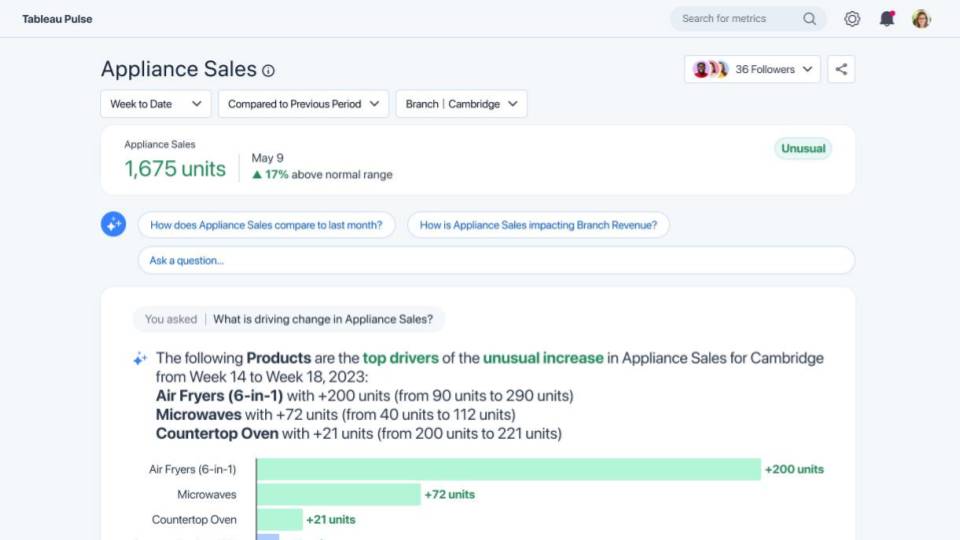Open Compared to Previous Period dropdown
Image resolution: width=960 pixels, height=540 pixels.
tap(303, 104)
